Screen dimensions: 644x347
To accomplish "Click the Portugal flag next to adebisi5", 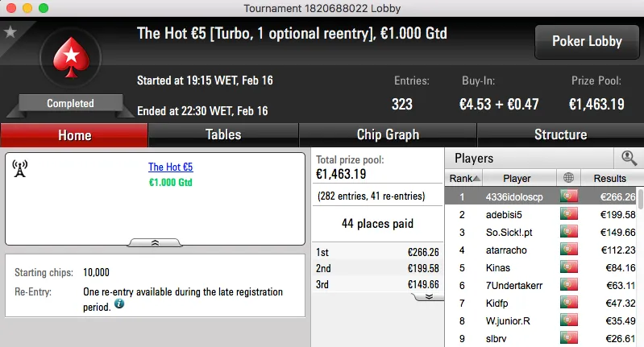I will click(570, 214).
